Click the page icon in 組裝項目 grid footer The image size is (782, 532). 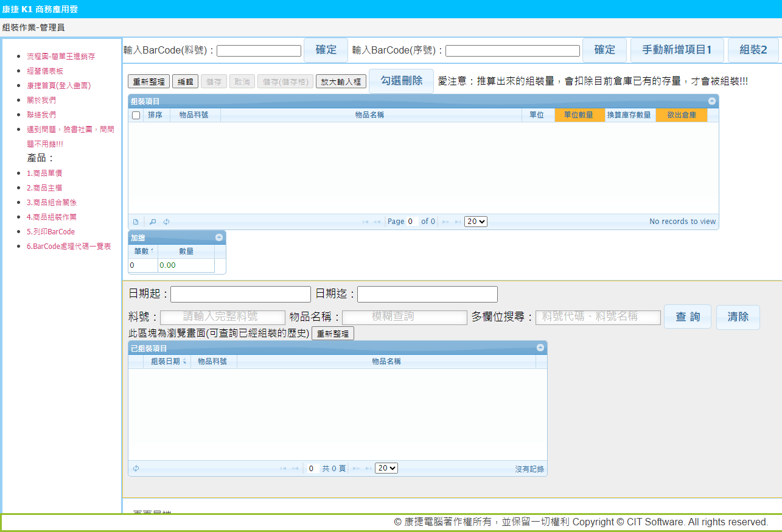tap(136, 222)
